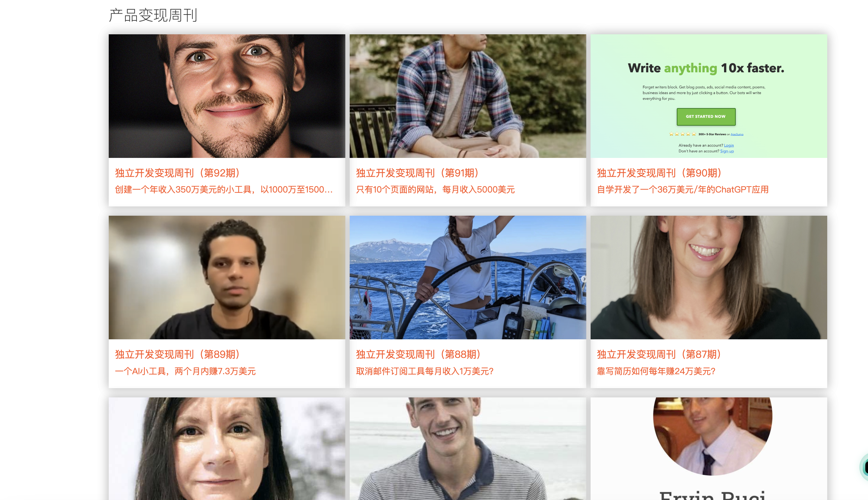Open subtitle 只有10个页面的网站，每月收入5000美元
Viewport: 868px width, 500px height.
tap(435, 189)
